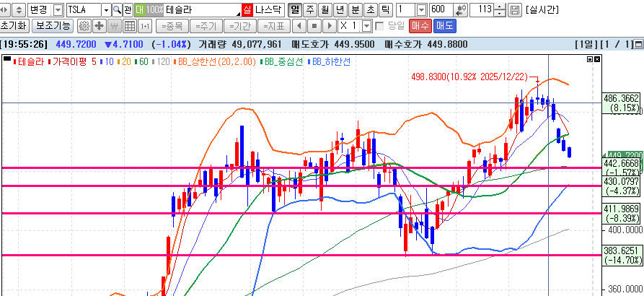Expand the TSLA ticker history dropdown
Screen dimensions: 644x296
click(x=107, y=9)
